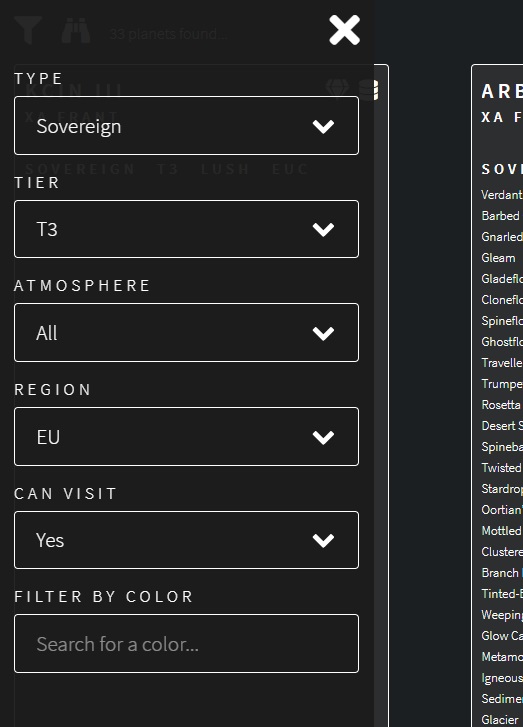The width and height of the screenshot is (523, 727).
Task: Click the Gleam resource entry
Action: [498, 258]
